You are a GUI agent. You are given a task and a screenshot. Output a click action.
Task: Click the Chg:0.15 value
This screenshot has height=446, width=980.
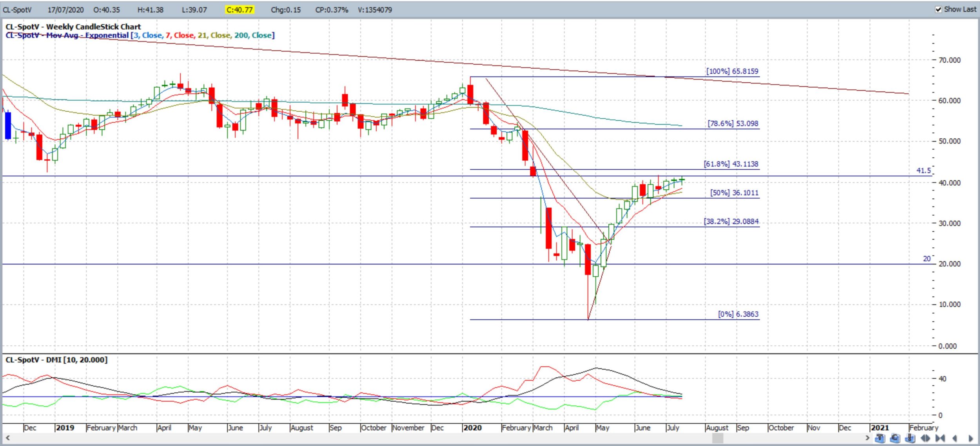[x=286, y=10]
